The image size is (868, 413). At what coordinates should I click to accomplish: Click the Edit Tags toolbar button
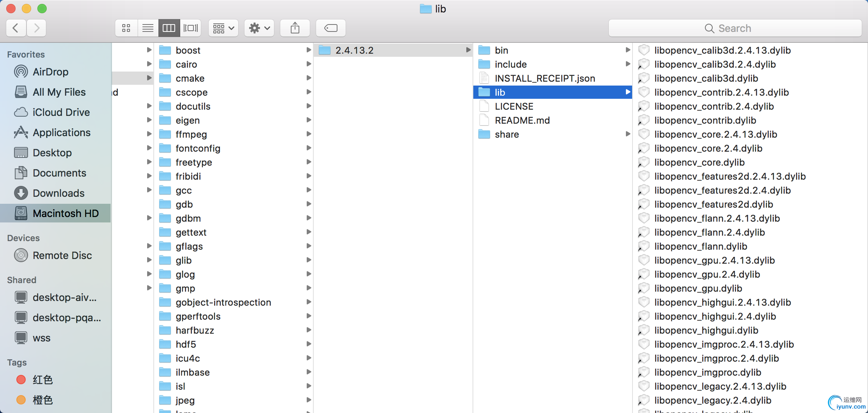[331, 28]
